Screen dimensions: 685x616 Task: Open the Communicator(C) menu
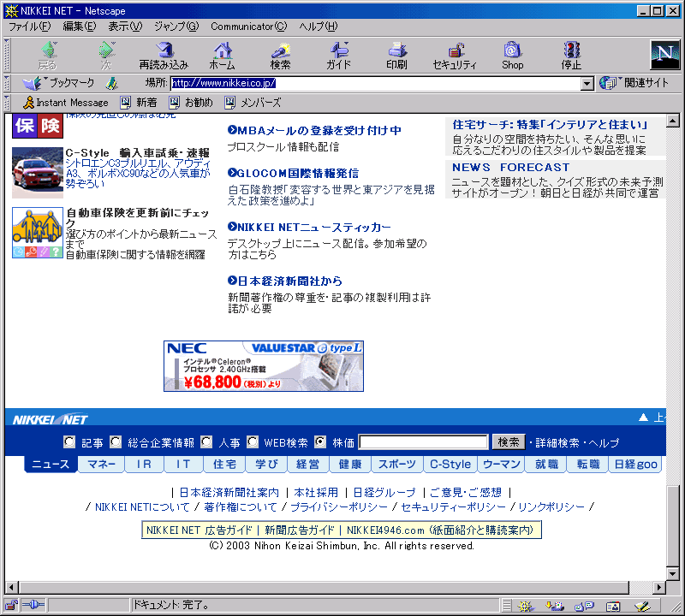click(x=249, y=27)
